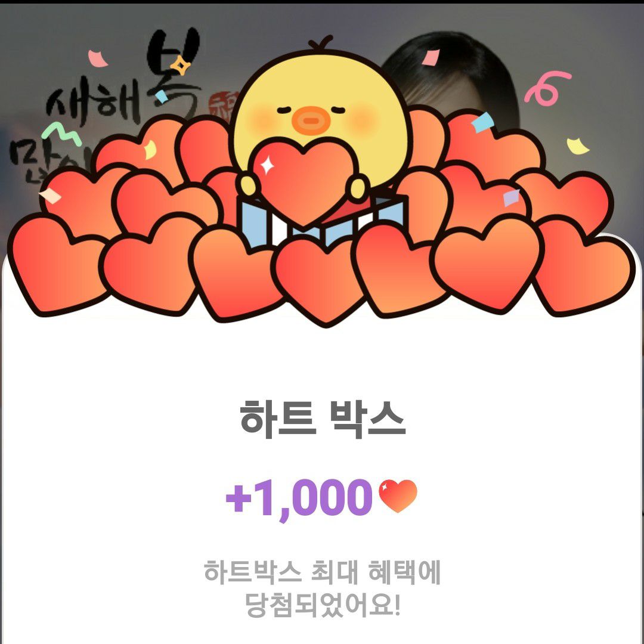Tap the chick's orange beak
The height and width of the screenshot is (644, 644).
(311, 119)
